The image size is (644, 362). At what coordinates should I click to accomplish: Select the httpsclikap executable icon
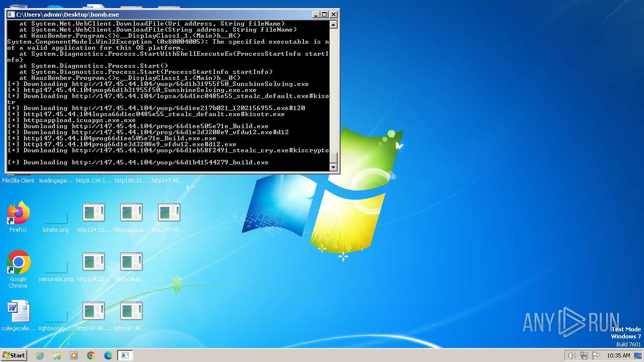click(131, 266)
